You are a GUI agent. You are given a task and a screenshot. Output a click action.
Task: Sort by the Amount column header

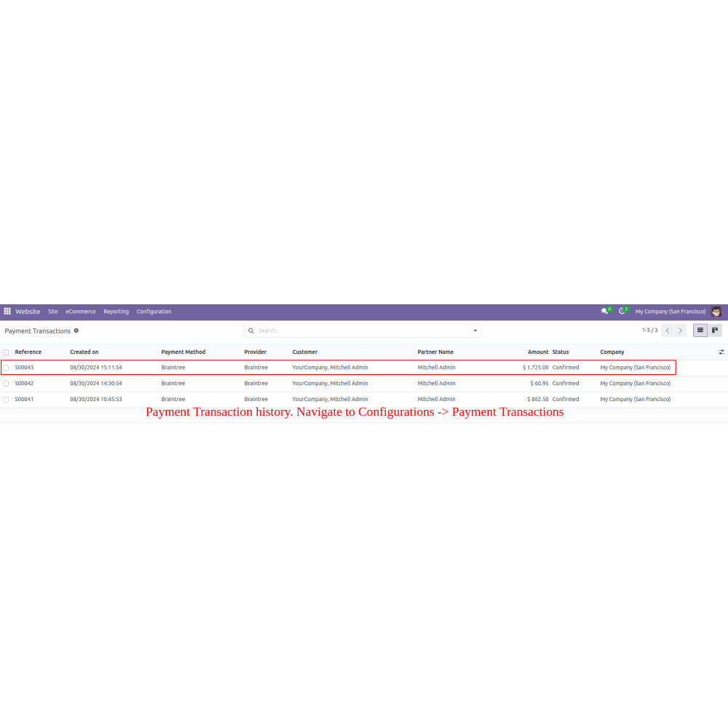point(538,352)
